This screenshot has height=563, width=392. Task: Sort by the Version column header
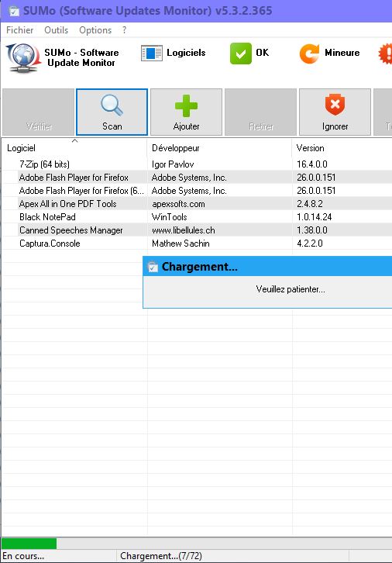click(x=342, y=148)
